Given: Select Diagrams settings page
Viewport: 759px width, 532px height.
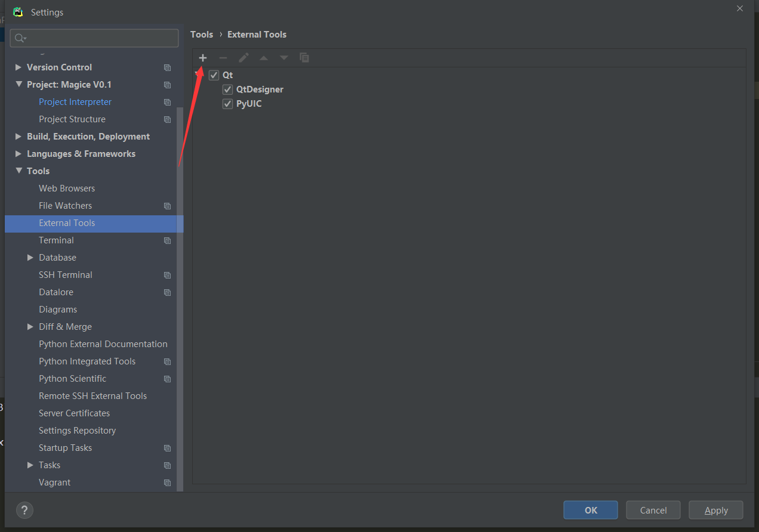Looking at the screenshot, I should [x=58, y=310].
